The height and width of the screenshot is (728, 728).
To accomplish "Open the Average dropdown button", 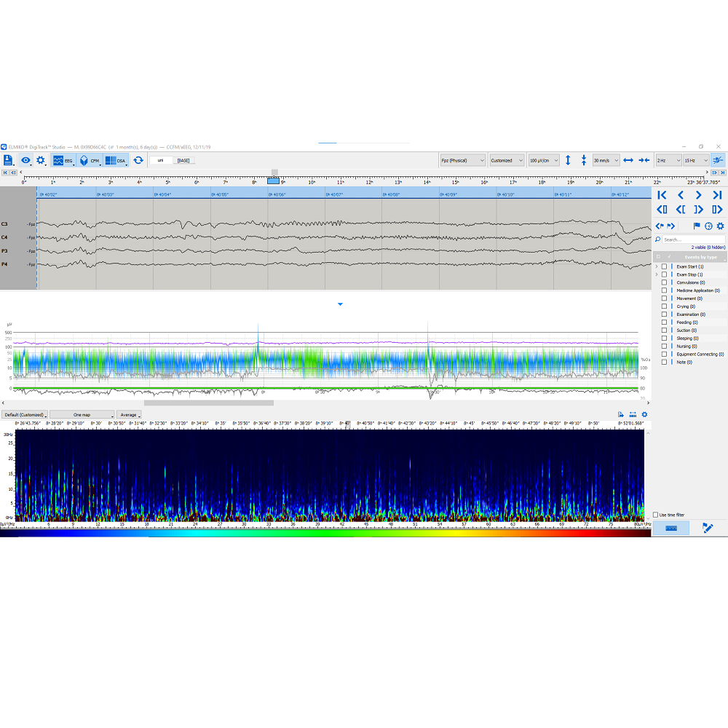I will (130, 415).
